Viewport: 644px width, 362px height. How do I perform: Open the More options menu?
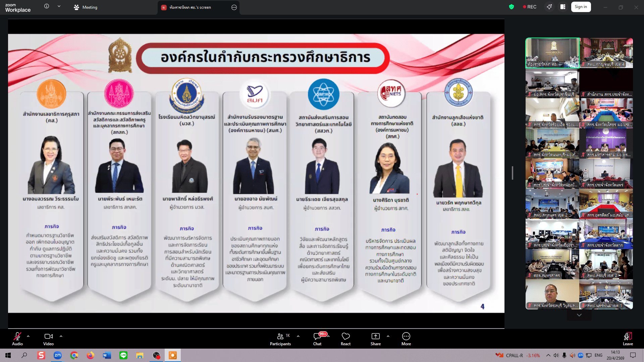(406, 337)
